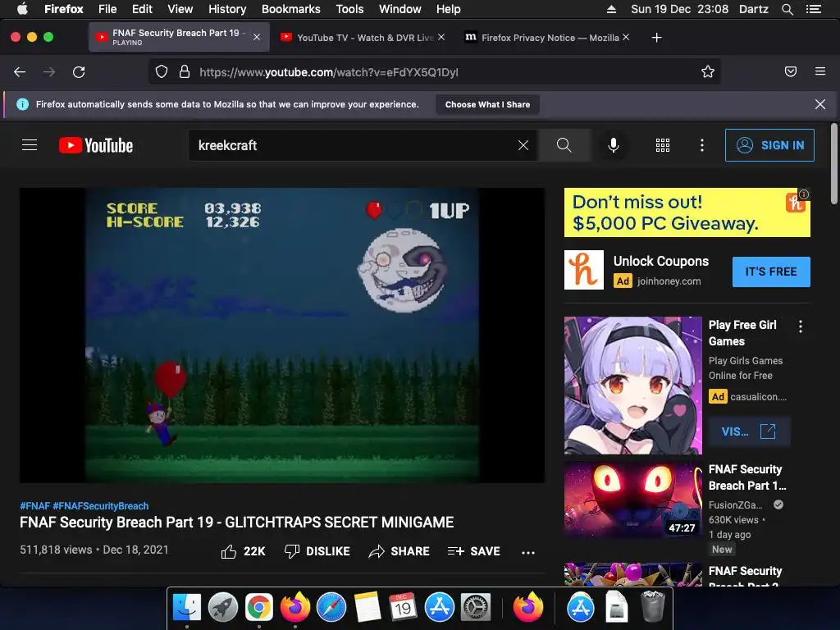Image resolution: width=840 pixels, height=630 pixels.
Task: Open the Tools menu
Action: [349, 9]
